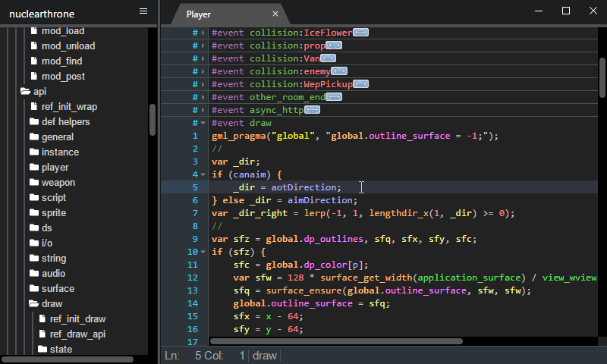Click the folded code badge after async_http
607x364 pixels.
[312, 110]
